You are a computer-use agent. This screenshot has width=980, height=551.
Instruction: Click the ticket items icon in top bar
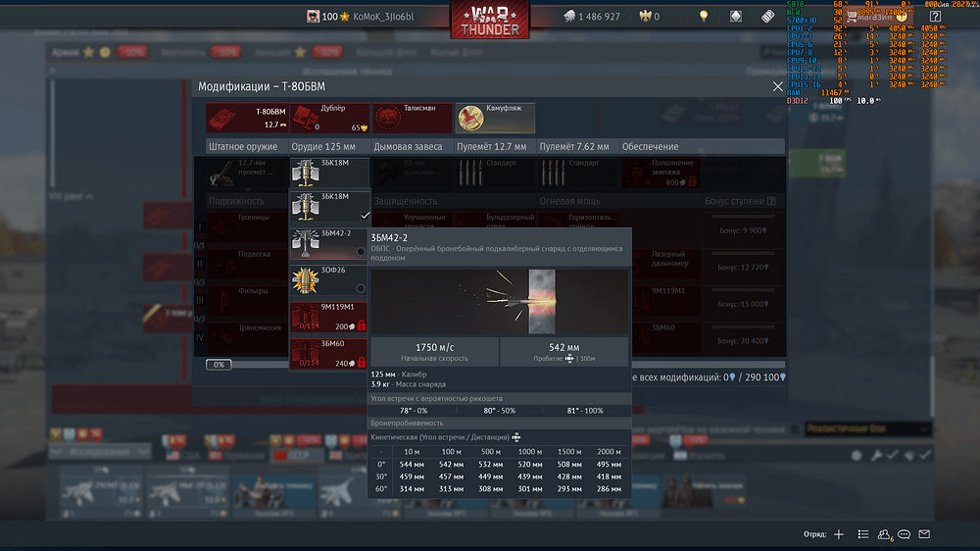767,17
